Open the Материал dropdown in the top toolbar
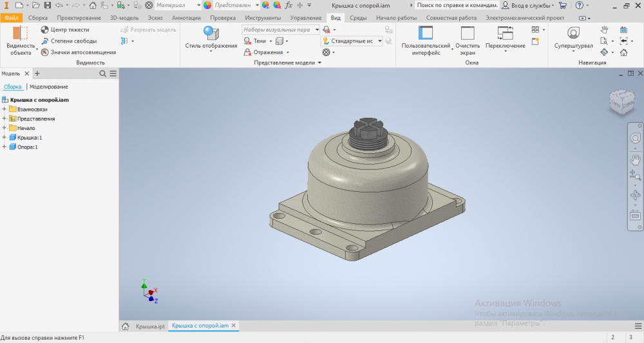The width and height of the screenshot is (644, 343). tap(177, 5)
